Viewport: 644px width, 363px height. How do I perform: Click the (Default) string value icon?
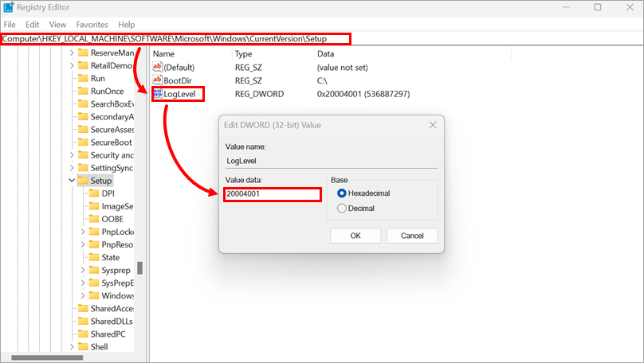157,67
